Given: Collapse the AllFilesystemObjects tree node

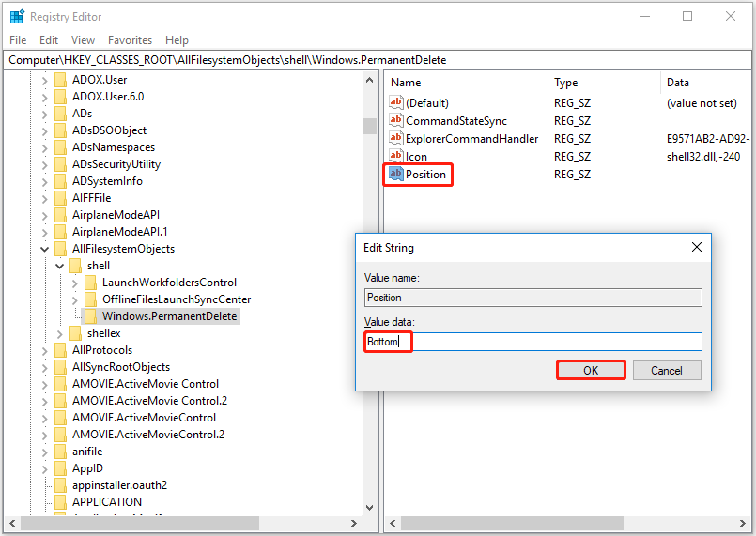Looking at the screenshot, I should 45,249.
